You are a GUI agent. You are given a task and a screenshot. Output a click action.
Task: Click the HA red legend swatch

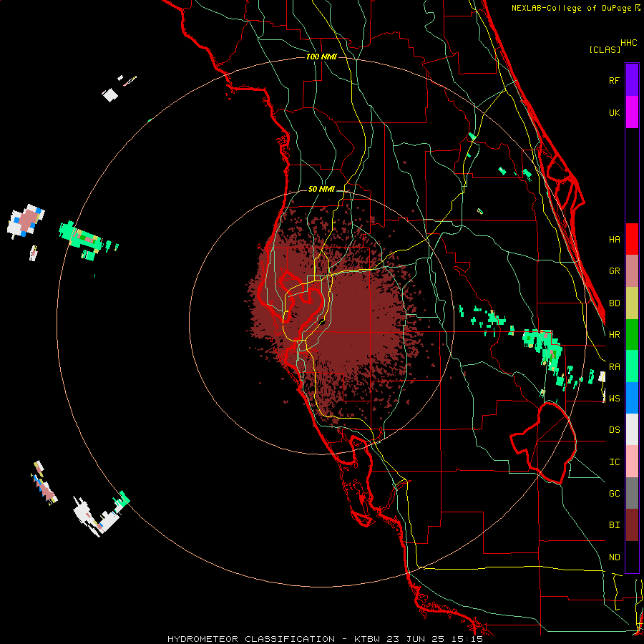632,239
